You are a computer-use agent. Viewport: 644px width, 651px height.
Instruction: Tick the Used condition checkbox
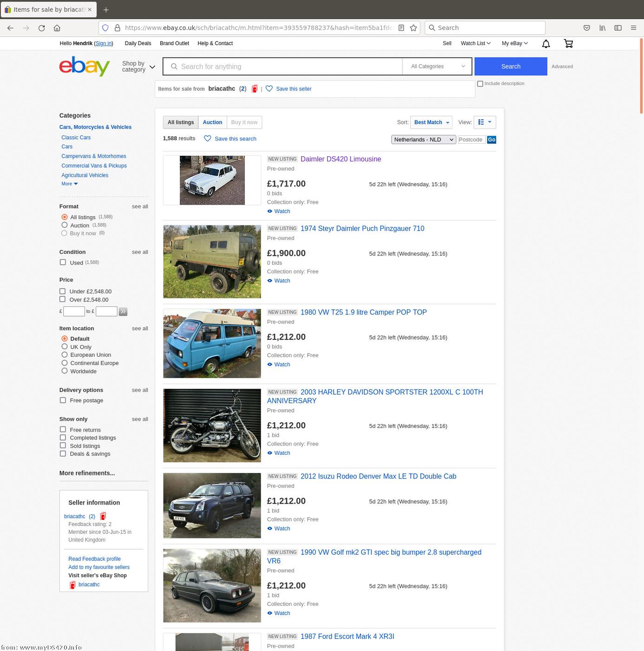pos(63,262)
